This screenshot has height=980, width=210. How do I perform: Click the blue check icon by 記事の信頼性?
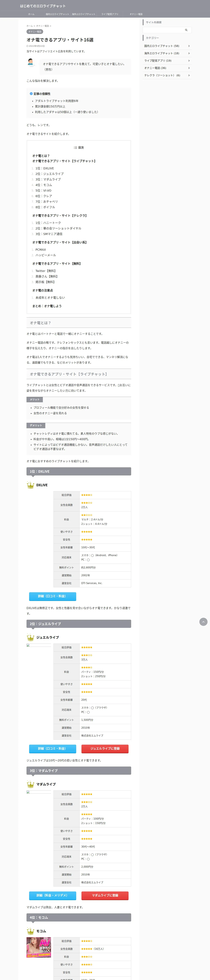[x=31, y=94]
